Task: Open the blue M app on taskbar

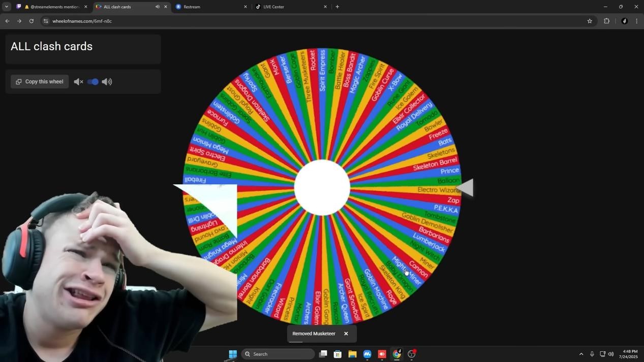Action: coord(367,354)
